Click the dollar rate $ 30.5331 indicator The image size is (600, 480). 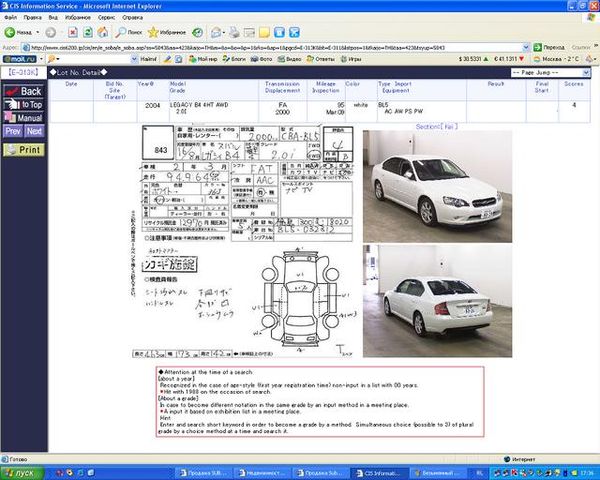click(473, 59)
